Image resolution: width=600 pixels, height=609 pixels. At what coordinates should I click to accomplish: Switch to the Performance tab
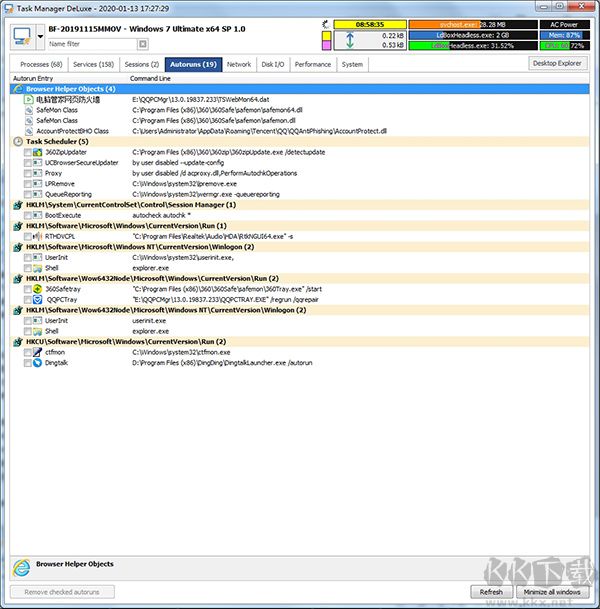[313, 64]
